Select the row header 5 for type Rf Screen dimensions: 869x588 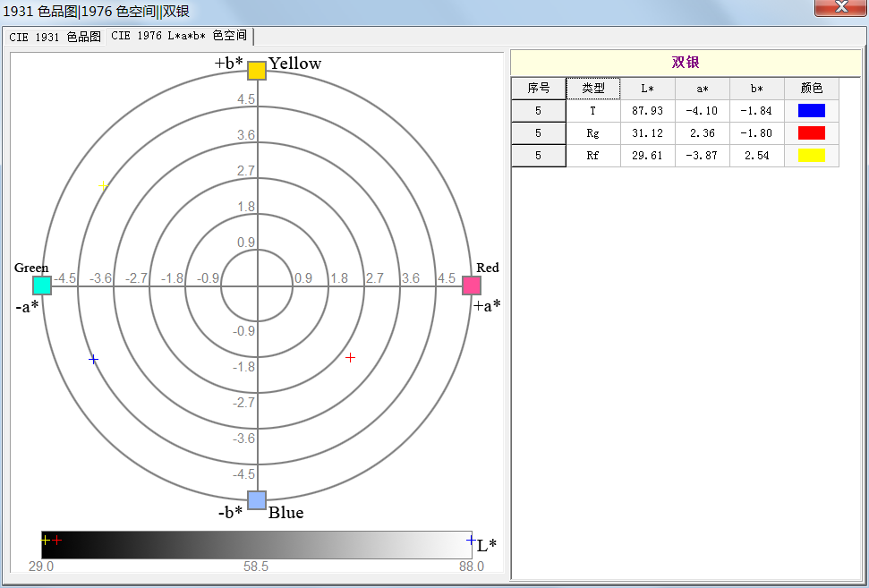click(538, 156)
